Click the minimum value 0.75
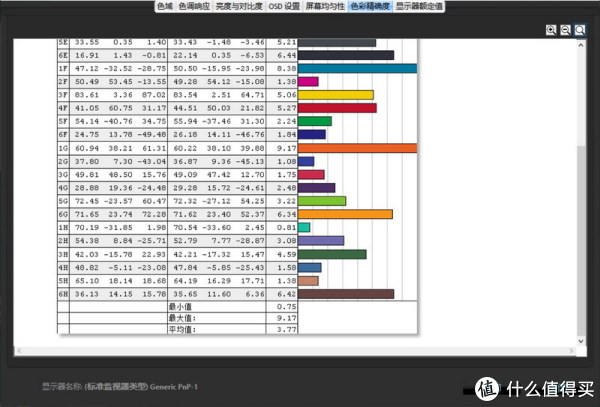The height and width of the screenshot is (407, 600). 287,307
